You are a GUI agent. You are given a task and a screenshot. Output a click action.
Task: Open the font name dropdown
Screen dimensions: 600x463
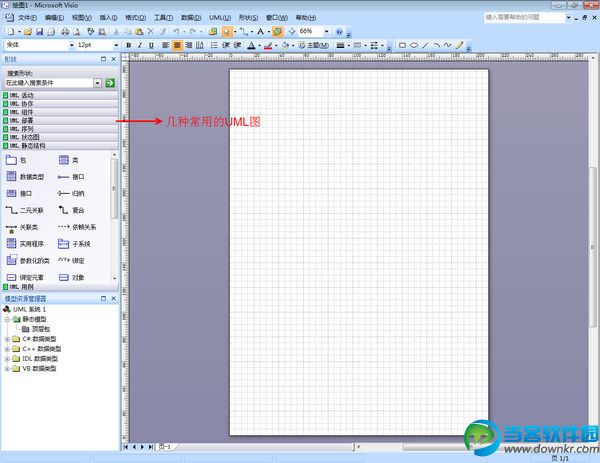click(x=71, y=45)
